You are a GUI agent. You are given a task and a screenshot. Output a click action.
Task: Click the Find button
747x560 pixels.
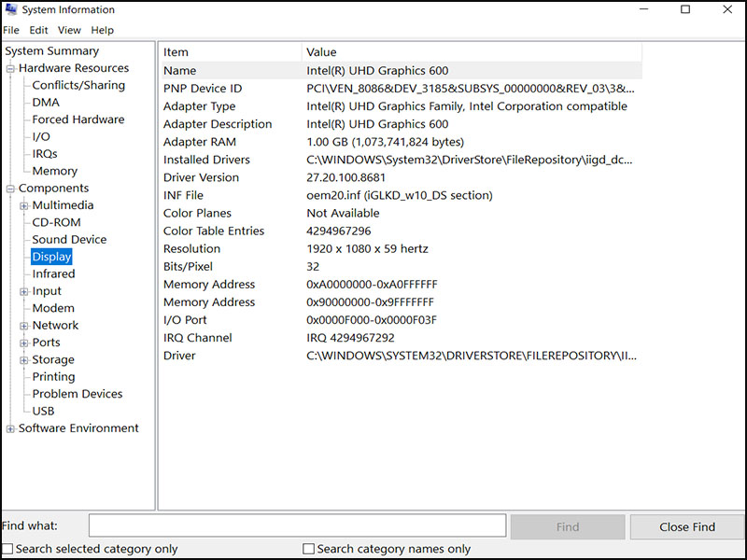point(568,526)
